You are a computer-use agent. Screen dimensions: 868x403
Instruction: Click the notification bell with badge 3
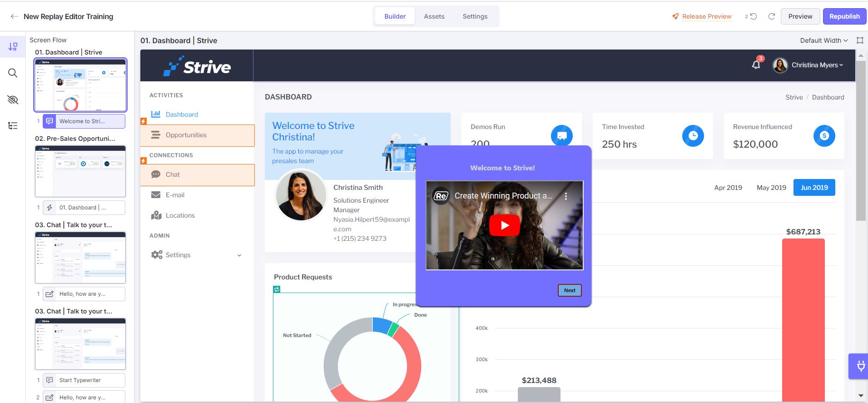(756, 64)
